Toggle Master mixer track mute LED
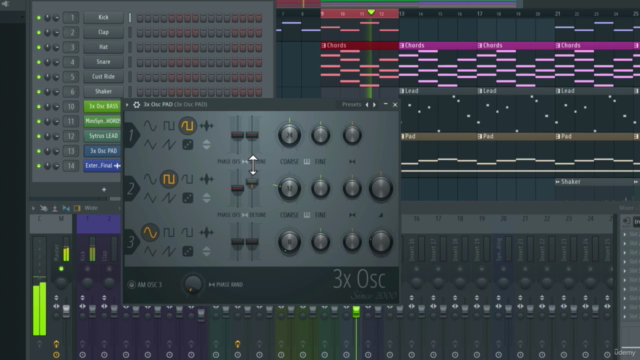The height and width of the screenshot is (360, 640). (x=61, y=269)
